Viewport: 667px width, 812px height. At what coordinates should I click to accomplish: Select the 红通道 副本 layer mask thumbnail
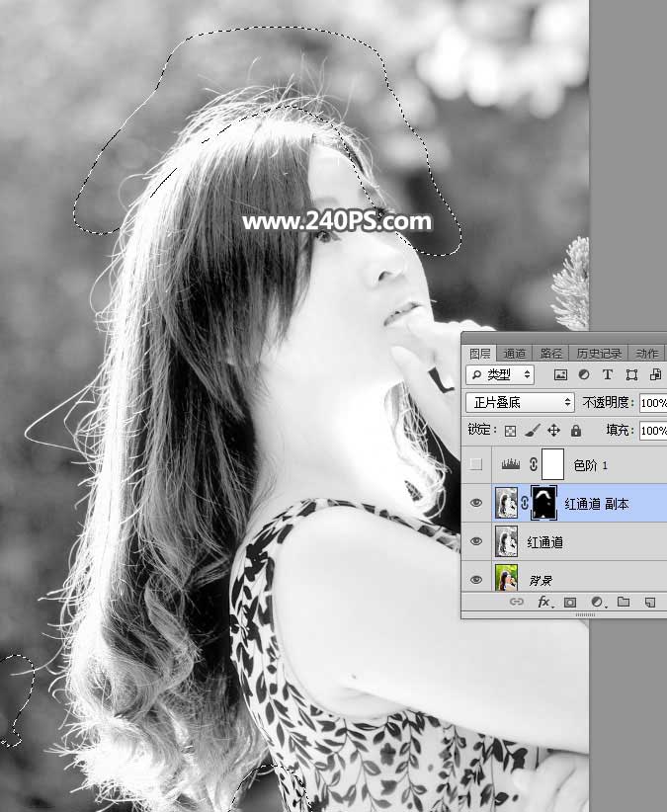click(x=544, y=504)
